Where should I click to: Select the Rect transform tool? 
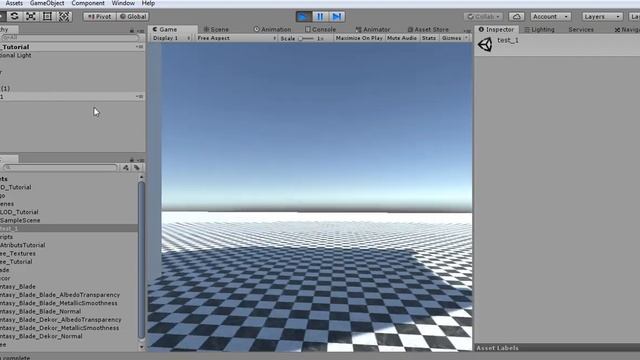pyautogui.click(x=47, y=16)
